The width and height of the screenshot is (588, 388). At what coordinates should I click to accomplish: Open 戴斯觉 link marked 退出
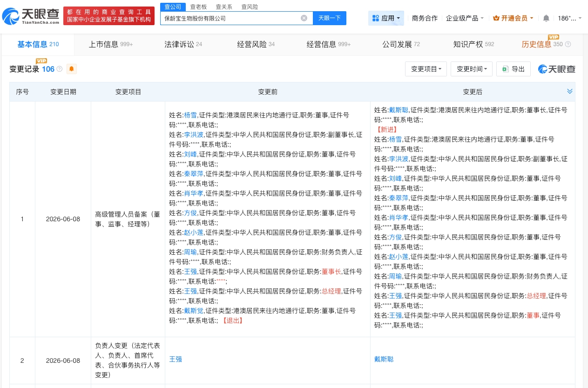194,311
